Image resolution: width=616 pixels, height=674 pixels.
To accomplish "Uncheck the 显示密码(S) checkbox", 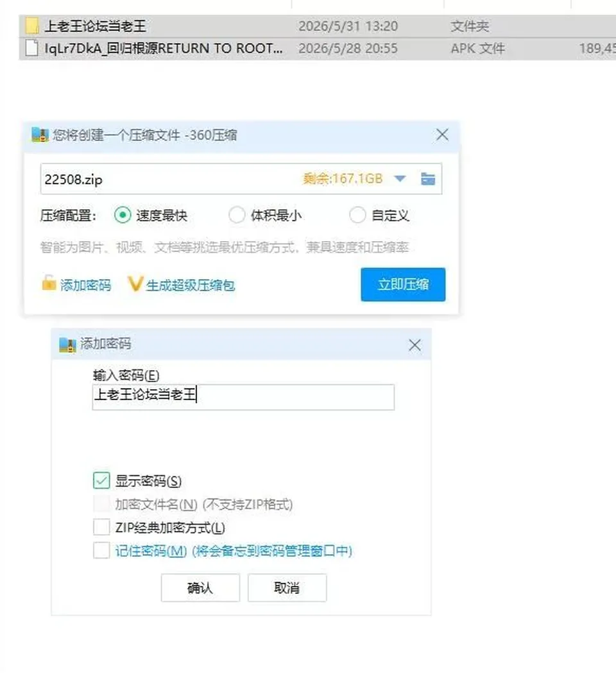I will [x=101, y=480].
